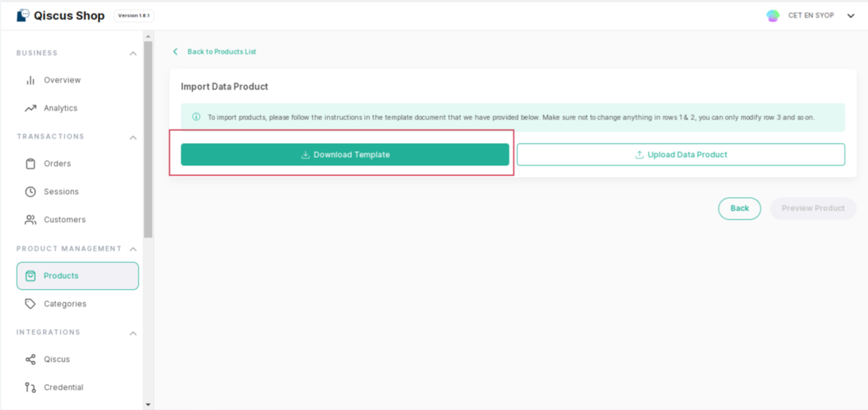Click the Preview Product button
The width and height of the screenshot is (868, 410).
pyautogui.click(x=813, y=208)
